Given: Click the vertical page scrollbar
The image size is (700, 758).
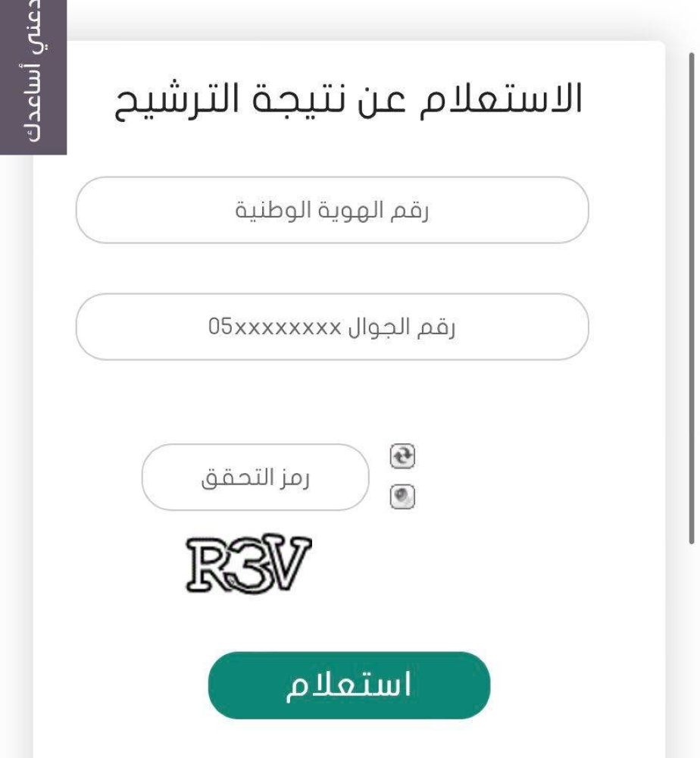Looking at the screenshot, I should pyautogui.click(x=691, y=296).
